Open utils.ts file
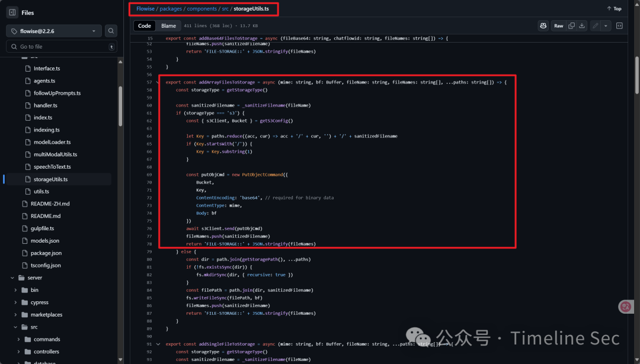 [41, 191]
